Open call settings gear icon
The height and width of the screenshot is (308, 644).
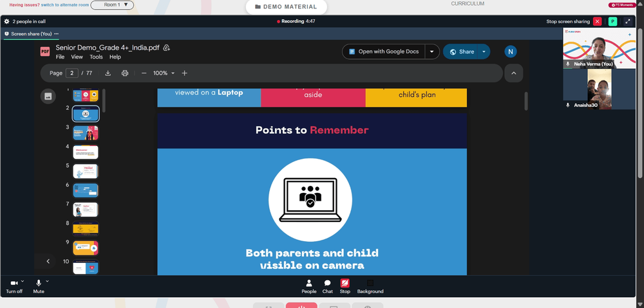[6, 21]
